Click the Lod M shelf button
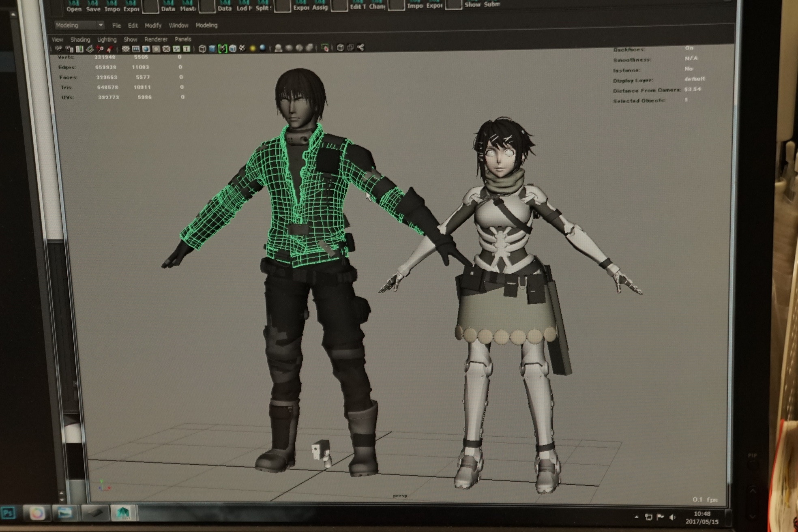The width and height of the screenshot is (798, 532). click(244, 6)
